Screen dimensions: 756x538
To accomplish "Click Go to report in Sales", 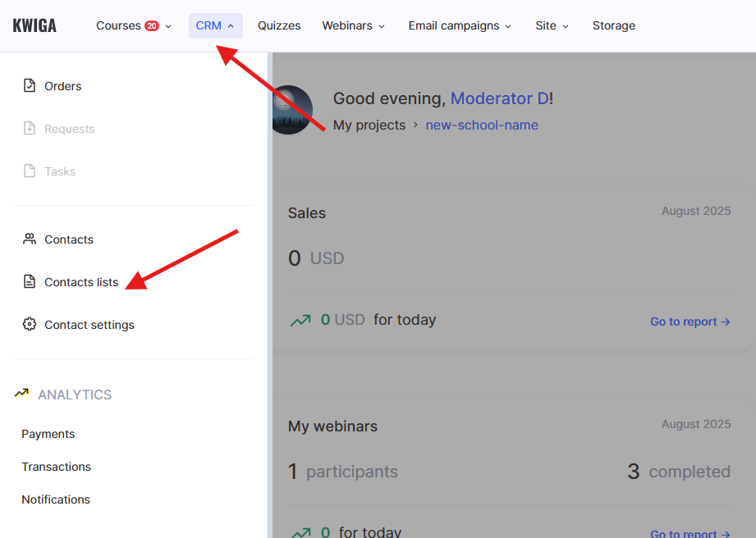I will tap(690, 321).
